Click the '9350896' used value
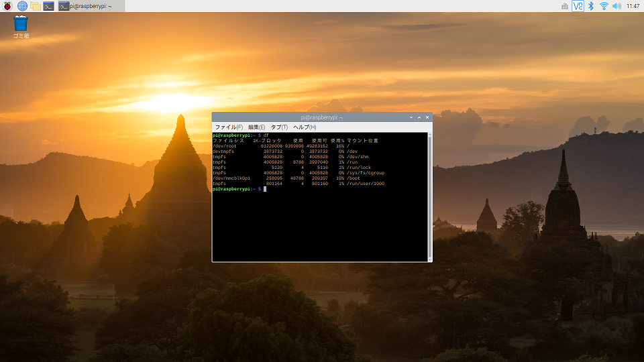This screenshot has width=644, height=362. 294,145
